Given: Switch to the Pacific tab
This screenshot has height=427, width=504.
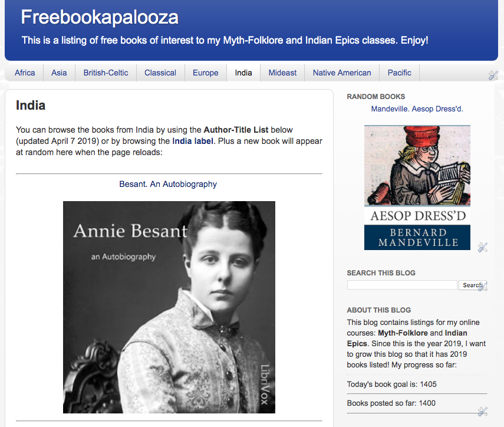Looking at the screenshot, I should [400, 73].
